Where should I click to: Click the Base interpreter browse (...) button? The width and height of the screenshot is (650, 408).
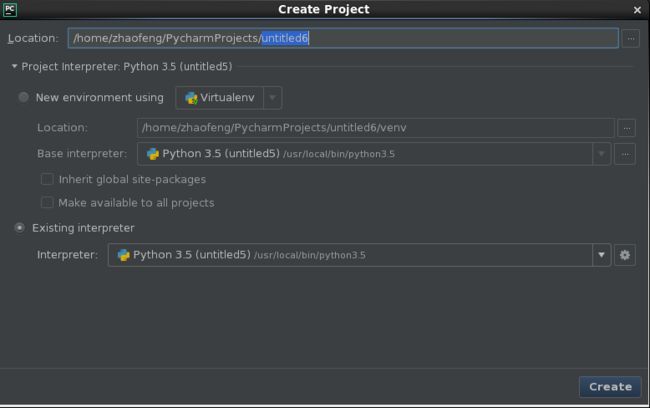click(625, 154)
